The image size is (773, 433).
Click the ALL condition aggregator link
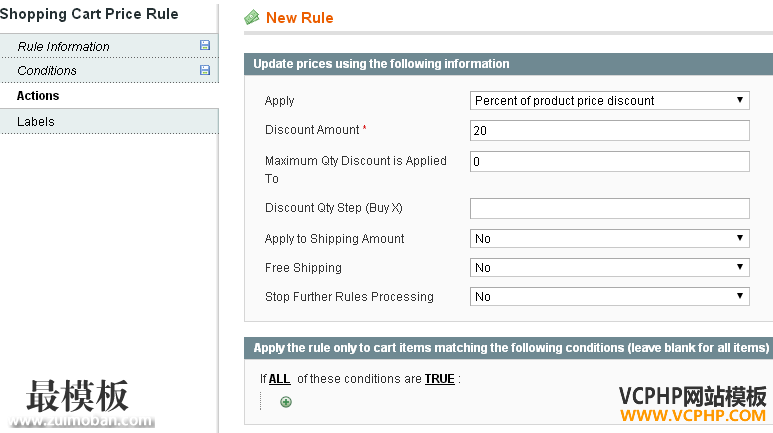279,379
